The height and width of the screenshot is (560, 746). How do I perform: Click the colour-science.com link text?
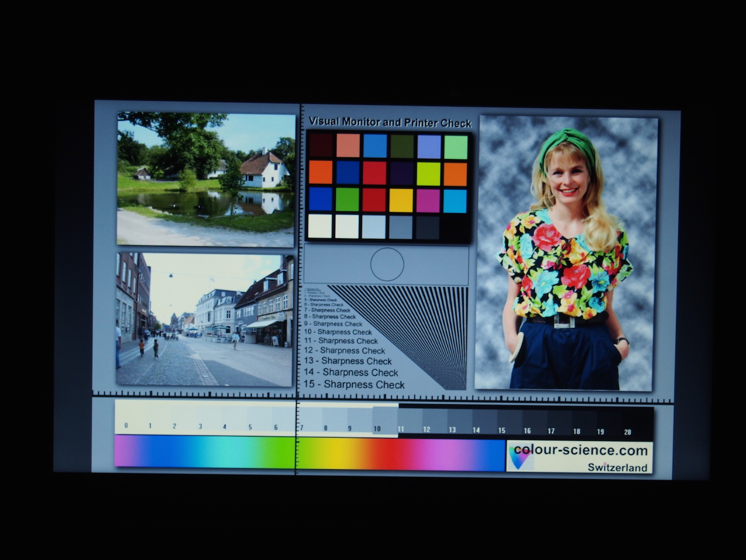coord(581,451)
